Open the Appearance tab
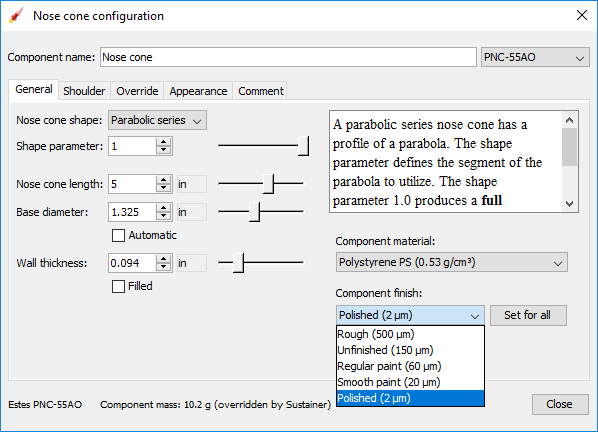The height and width of the screenshot is (432, 598). [198, 91]
